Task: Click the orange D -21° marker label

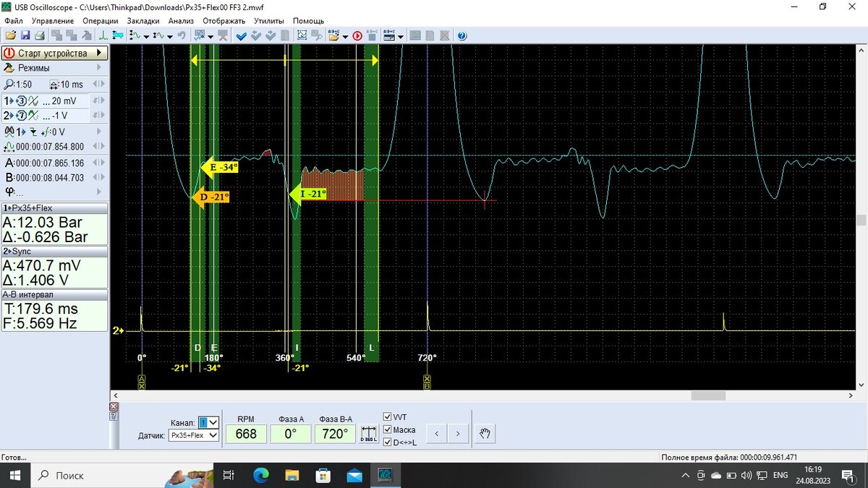Action: pos(211,197)
